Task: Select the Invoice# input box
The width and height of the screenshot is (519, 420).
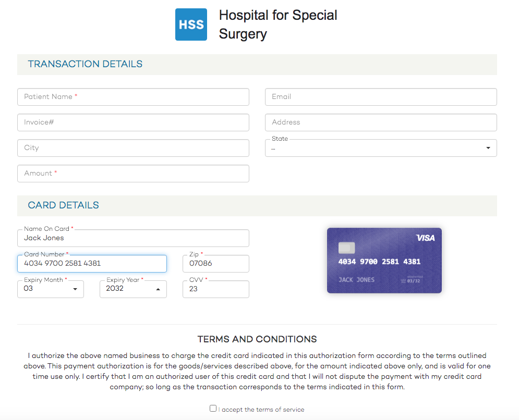Action: click(x=133, y=122)
